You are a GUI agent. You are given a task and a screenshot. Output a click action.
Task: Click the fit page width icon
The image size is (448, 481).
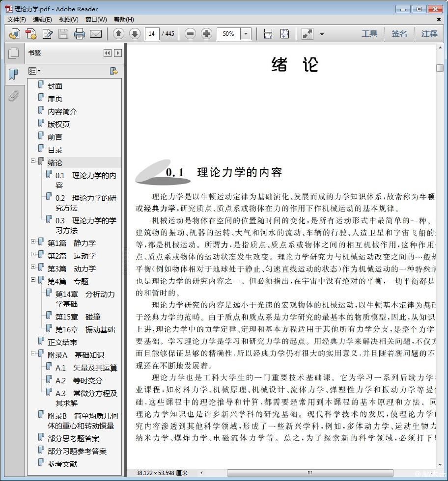[x=268, y=34]
